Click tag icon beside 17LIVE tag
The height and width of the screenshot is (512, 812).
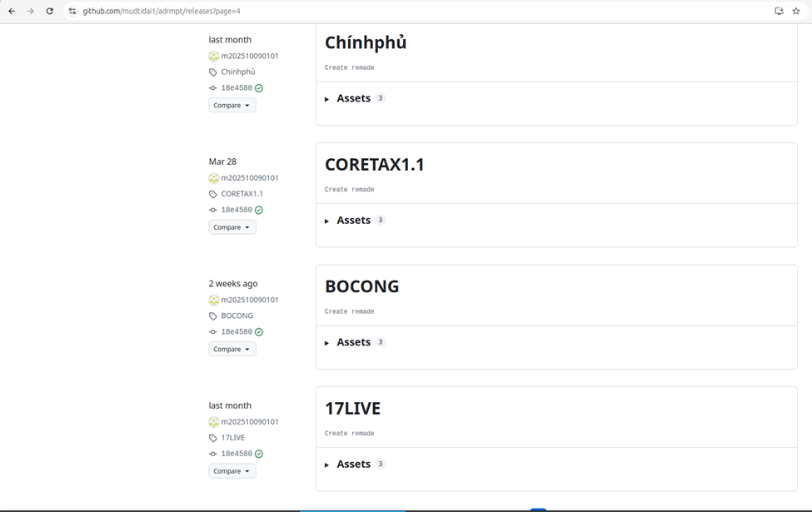(x=213, y=438)
